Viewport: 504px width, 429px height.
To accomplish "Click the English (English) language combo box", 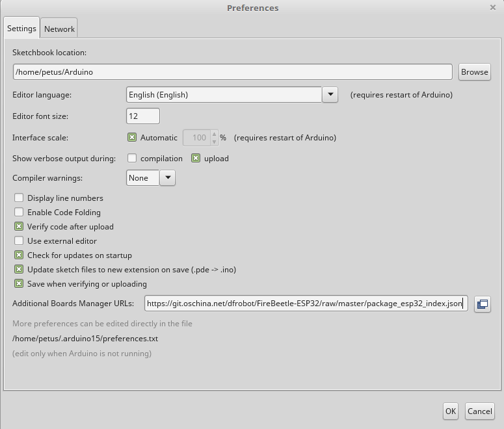I will pyautogui.click(x=224, y=95).
